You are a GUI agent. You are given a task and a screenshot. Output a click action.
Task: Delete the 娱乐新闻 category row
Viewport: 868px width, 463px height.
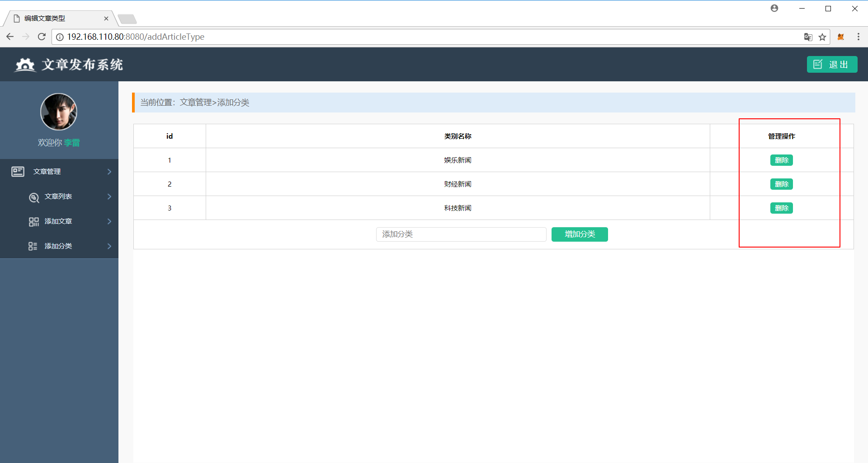pyautogui.click(x=781, y=160)
